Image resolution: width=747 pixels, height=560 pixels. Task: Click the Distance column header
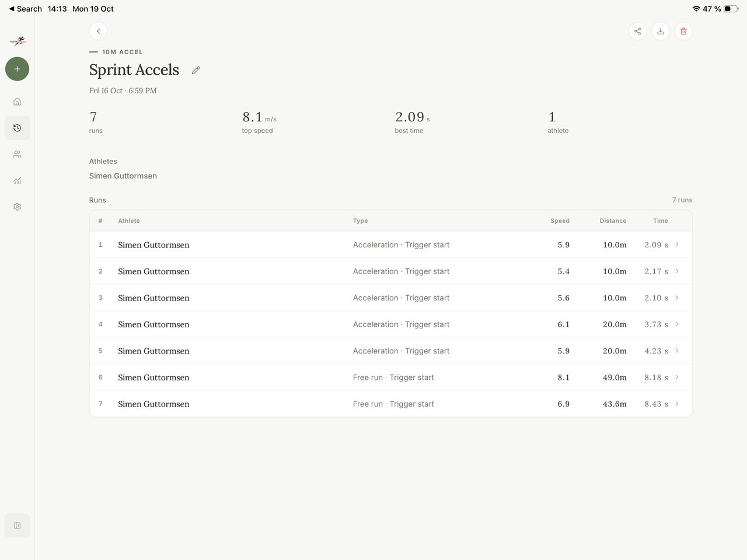point(613,220)
